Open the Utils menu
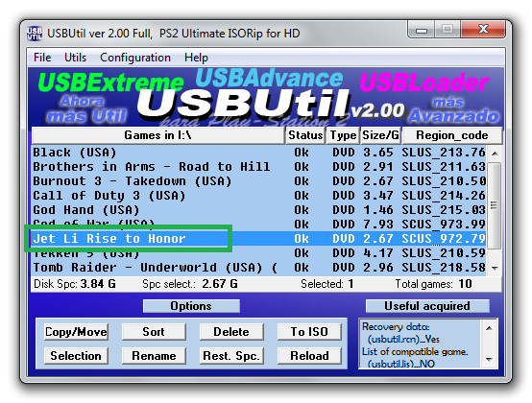Viewport: 532px width, 403px height. click(75, 58)
